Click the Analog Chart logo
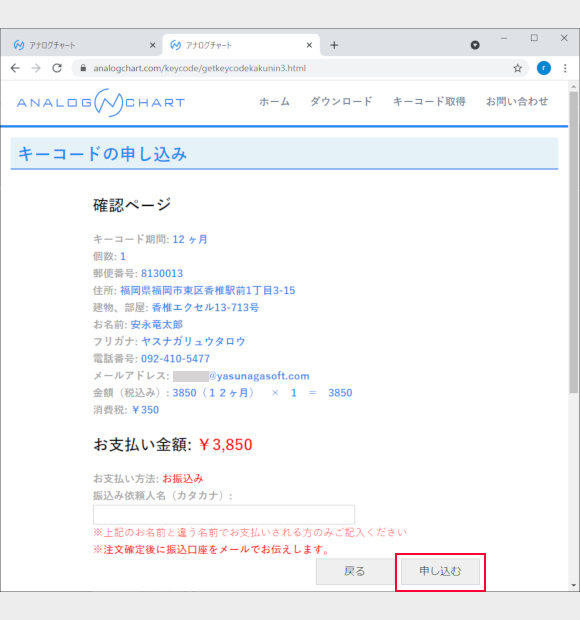 [x=101, y=102]
